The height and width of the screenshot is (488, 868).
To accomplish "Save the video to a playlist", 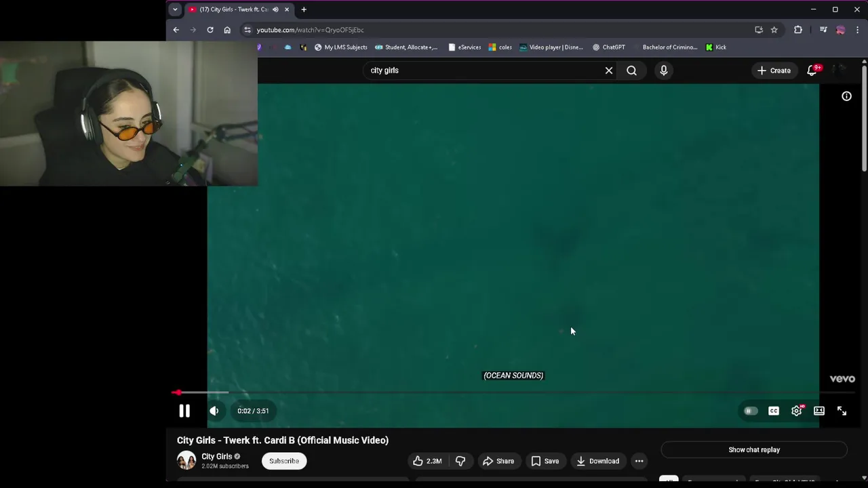I will coord(545,461).
